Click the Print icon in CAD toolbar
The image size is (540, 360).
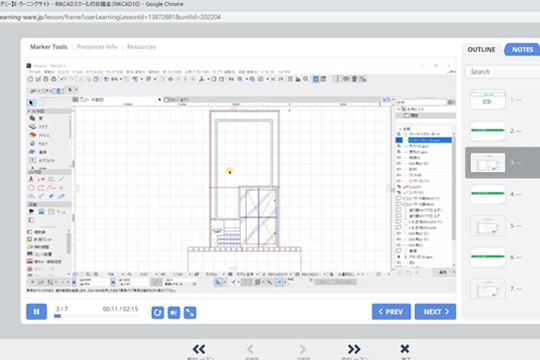pos(53,79)
